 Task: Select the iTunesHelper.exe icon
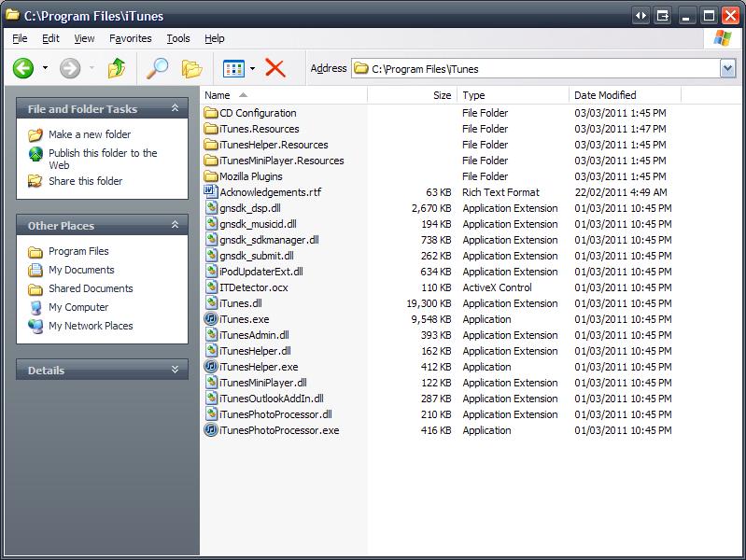pos(211,367)
